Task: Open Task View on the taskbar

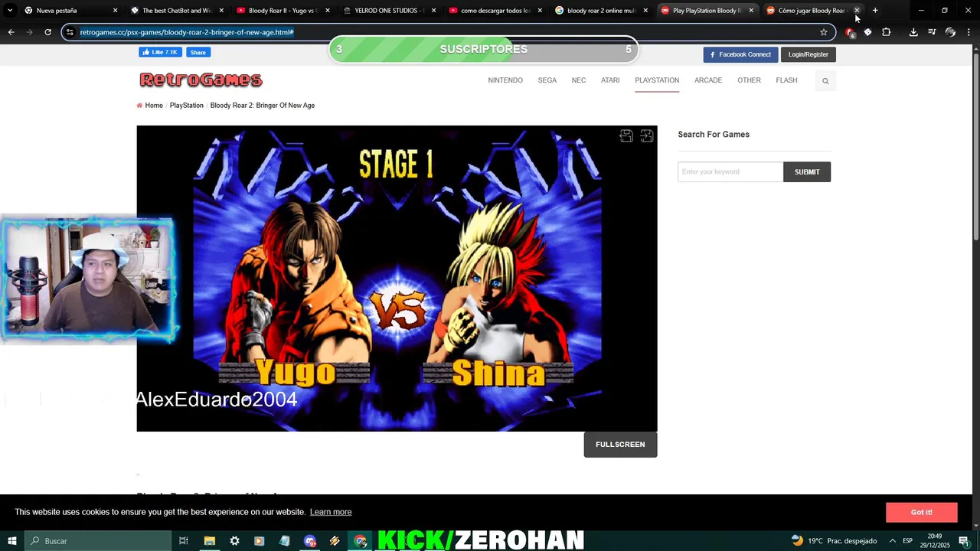Action: [x=184, y=541]
